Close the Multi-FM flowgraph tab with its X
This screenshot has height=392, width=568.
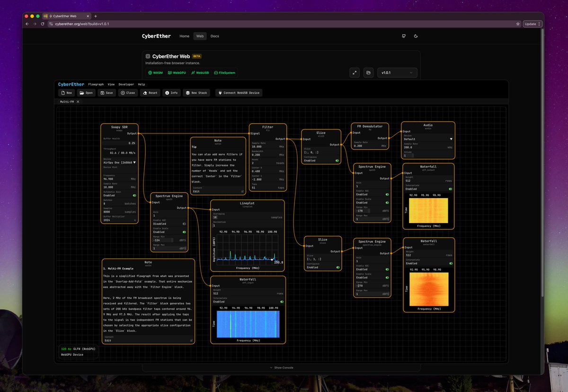(78, 102)
